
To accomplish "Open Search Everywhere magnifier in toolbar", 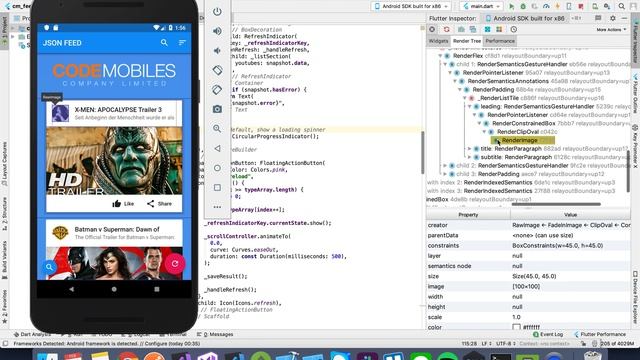I will [x=621, y=6].
